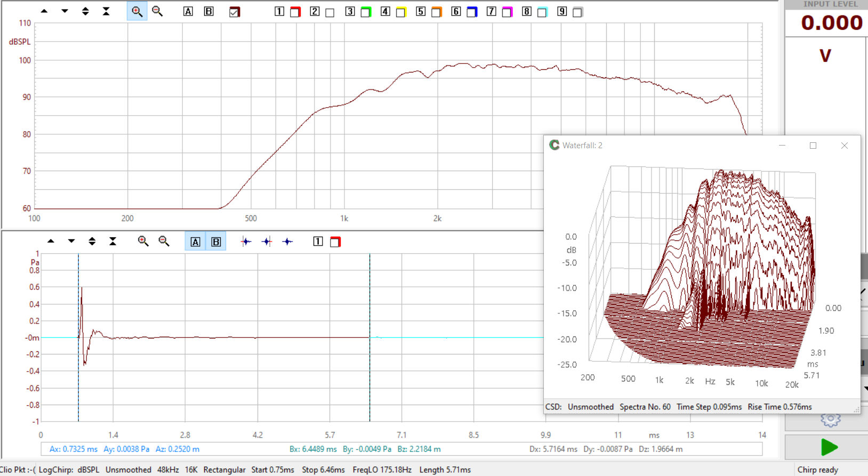Toggle the yellow overlay 4 checkbox
Image resolution: width=868 pixels, height=476 pixels.
coord(401,12)
